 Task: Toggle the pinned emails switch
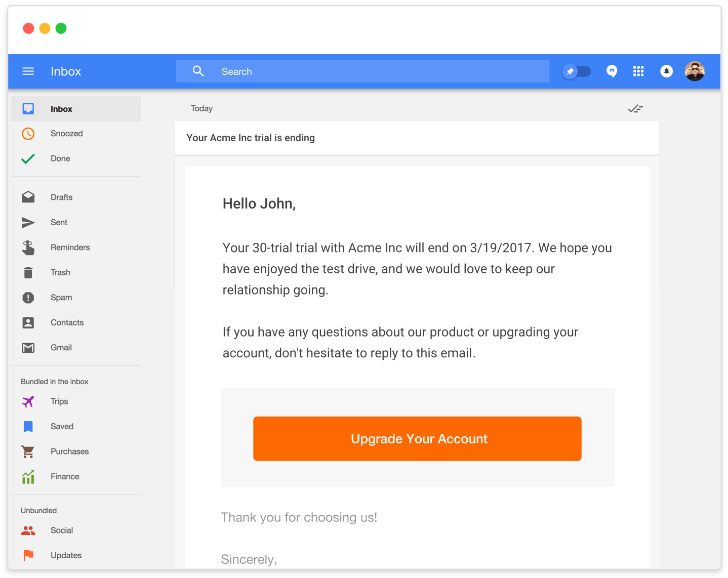click(577, 71)
